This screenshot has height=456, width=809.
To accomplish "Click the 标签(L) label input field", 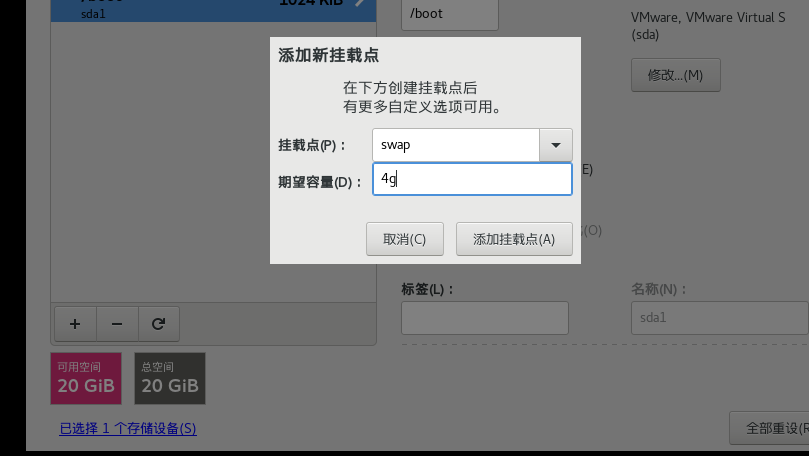I will (x=485, y=318).
